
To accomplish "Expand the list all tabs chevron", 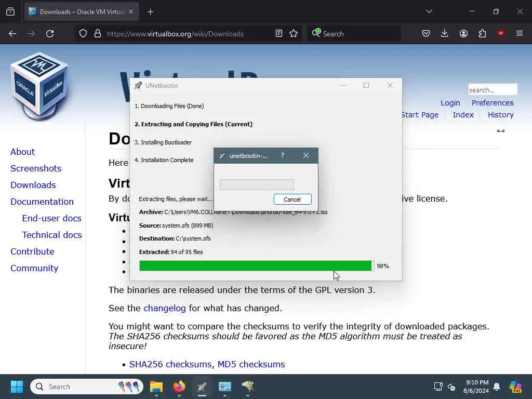I will click(429, 11).
